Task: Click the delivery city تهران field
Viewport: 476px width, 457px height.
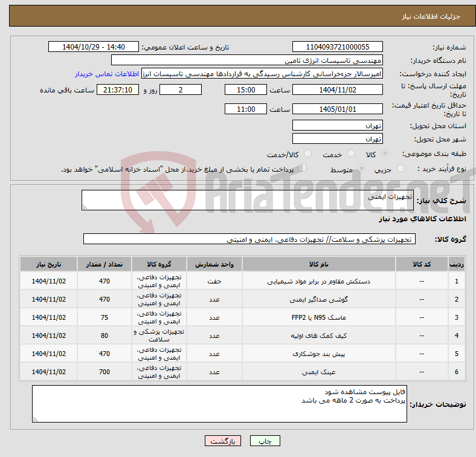Action: pyautogui.click(x=337, y=138)
